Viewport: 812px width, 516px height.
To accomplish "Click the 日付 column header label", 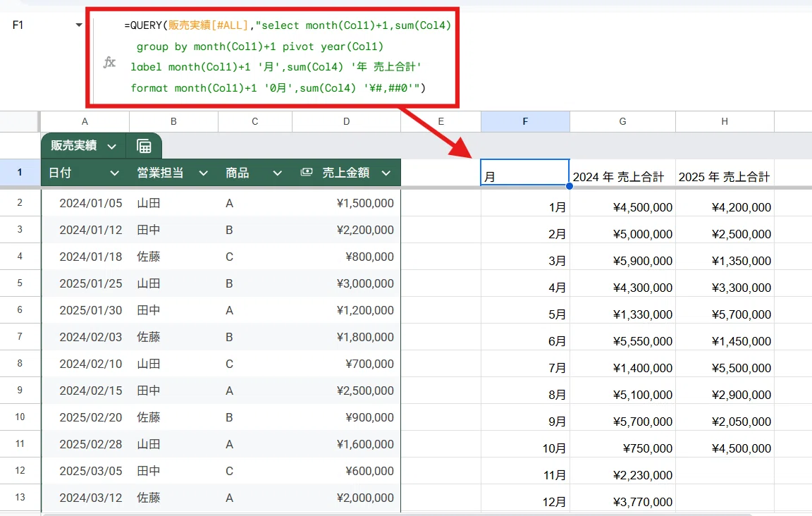I will tap(59, 173).
